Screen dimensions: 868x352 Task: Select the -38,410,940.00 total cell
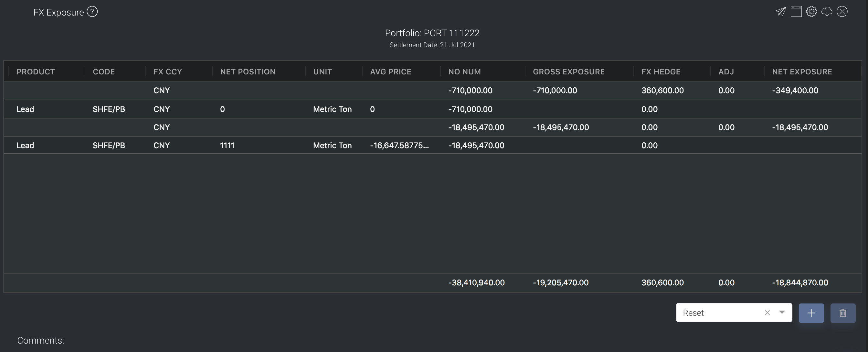476,282
